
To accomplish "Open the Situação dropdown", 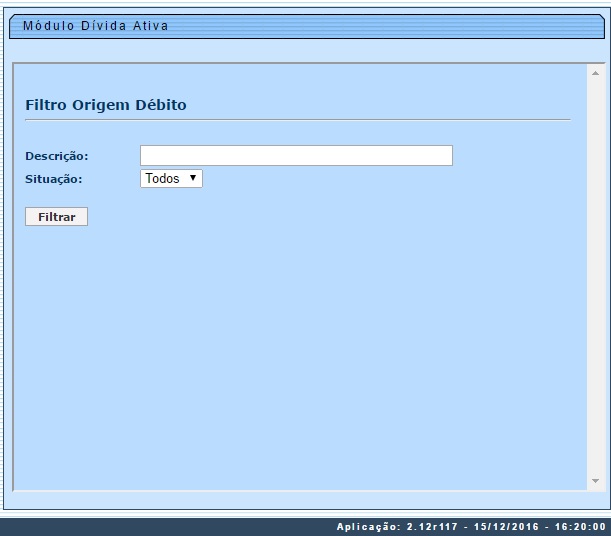I will (x=171, y=178).
